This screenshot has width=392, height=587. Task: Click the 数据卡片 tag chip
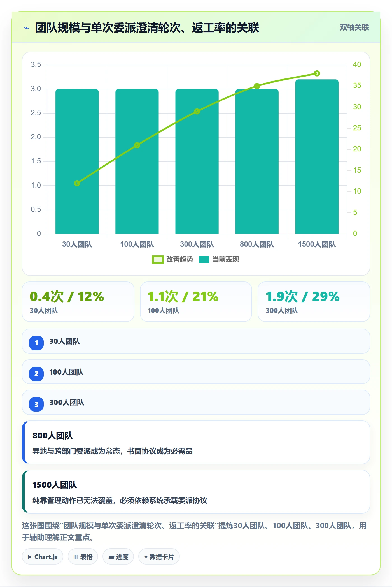coord(159,557)
